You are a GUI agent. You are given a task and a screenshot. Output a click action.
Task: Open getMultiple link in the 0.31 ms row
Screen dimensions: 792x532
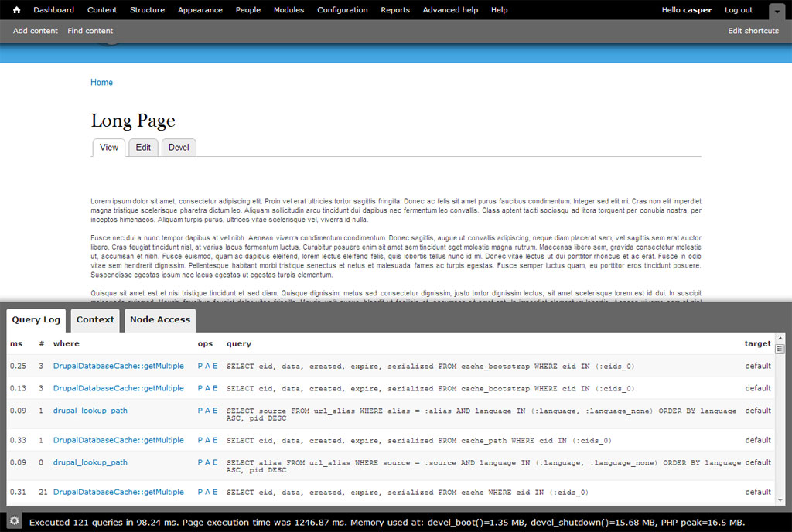(x=118, y=492)
